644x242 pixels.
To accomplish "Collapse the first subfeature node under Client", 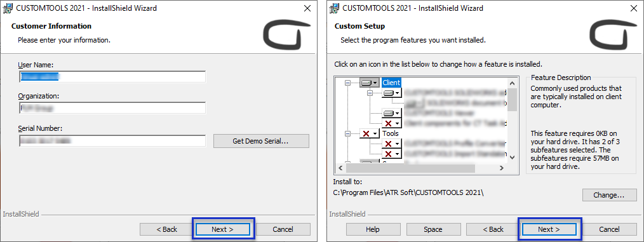I will pyautogui.click(x=370, y=93).
